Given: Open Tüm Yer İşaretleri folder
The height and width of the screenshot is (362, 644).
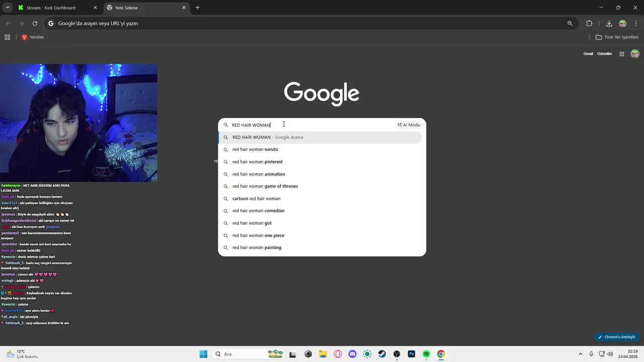Looking at the screenshot, I should [x=617, y=37].
